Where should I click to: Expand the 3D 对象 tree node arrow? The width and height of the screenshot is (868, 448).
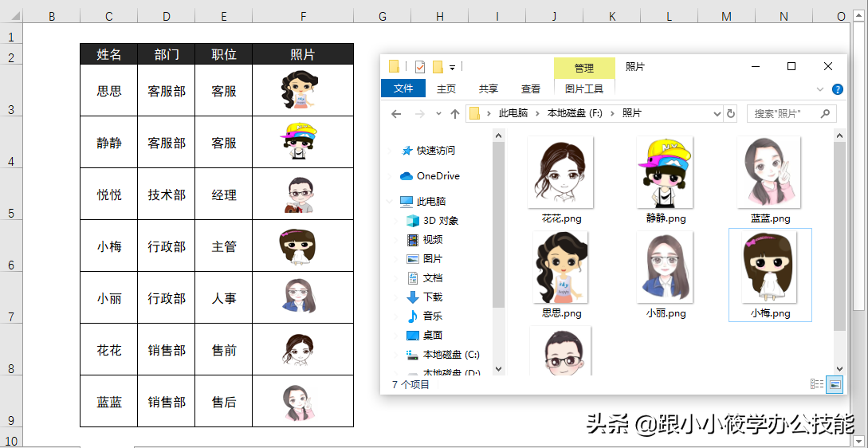[397, 220]
